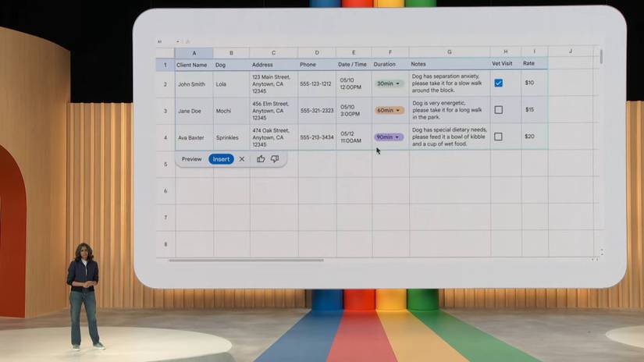Click the blue Insert button
The image size is (644, 362).
[x=221, y=159]
